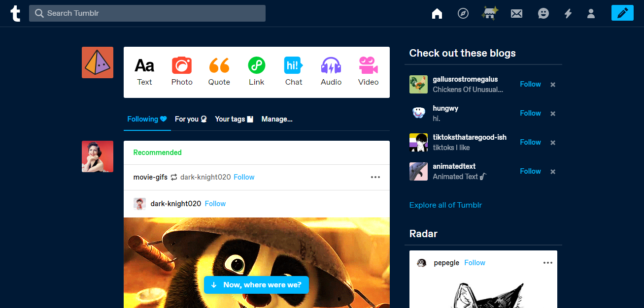Switch to the Your tags tab
Image resolution: width=644 pixels, height=308 pixels.
pos(234,119)
